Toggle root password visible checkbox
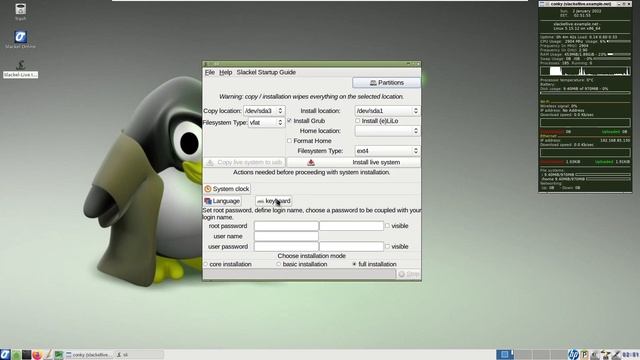 click(x=387, y=226)
